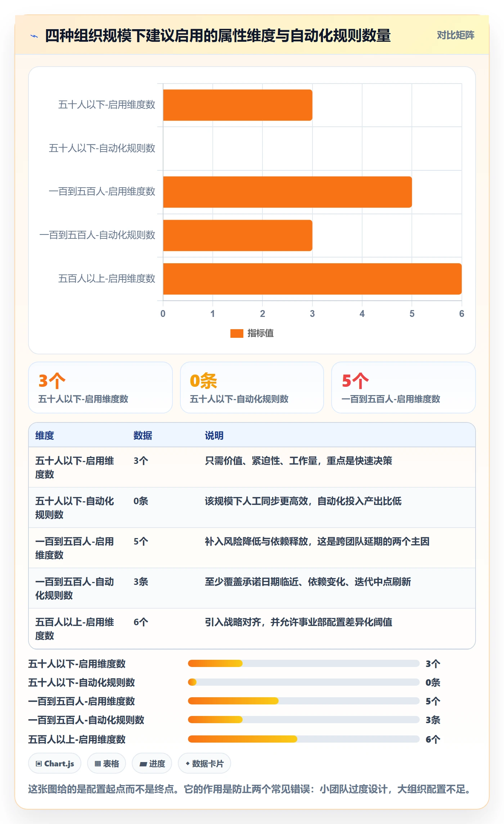Toggle the 指标值 legend label

tap(260, 333)
